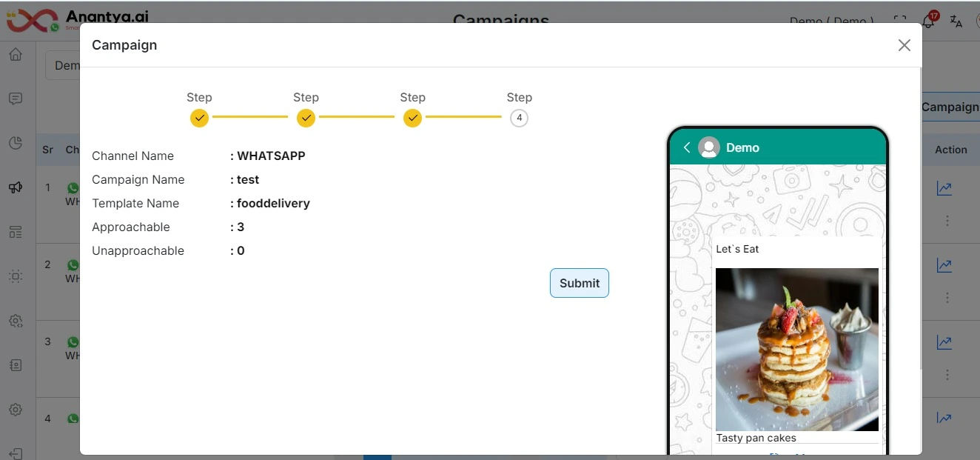980x460 pixels.
Task: Click back arrow in phone preview
Action: (x=686, y=147)
